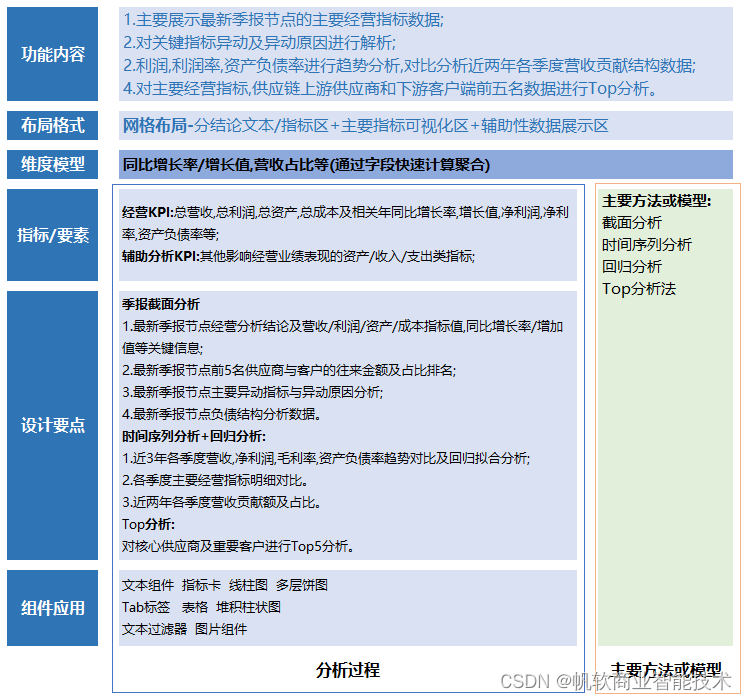Click the 辅助分析KPI: bold label
The width and height of the screenshot is (747, 700).
point(161,256)
